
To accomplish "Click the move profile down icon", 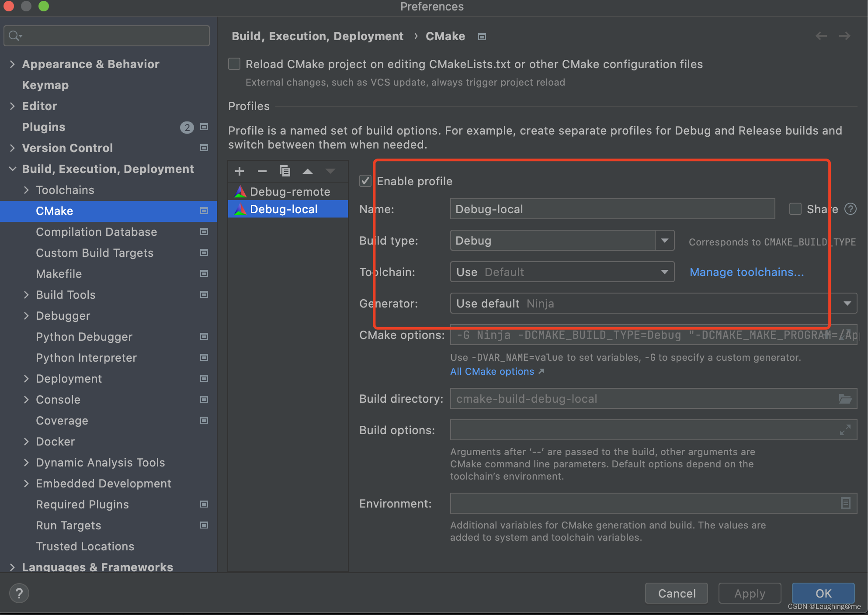I will (x=331, y=171).
